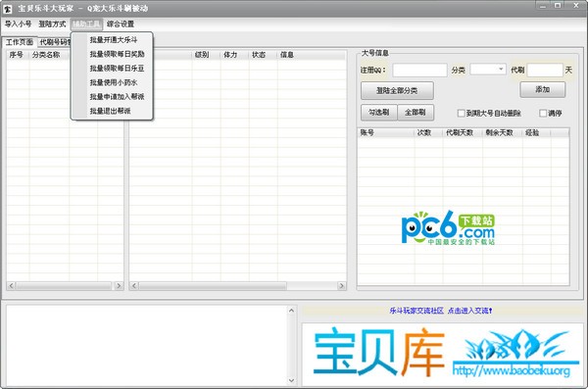588x389 pixels.
Task: Click middle table's scroll-right arrow
Action: [x=341, y=286]
